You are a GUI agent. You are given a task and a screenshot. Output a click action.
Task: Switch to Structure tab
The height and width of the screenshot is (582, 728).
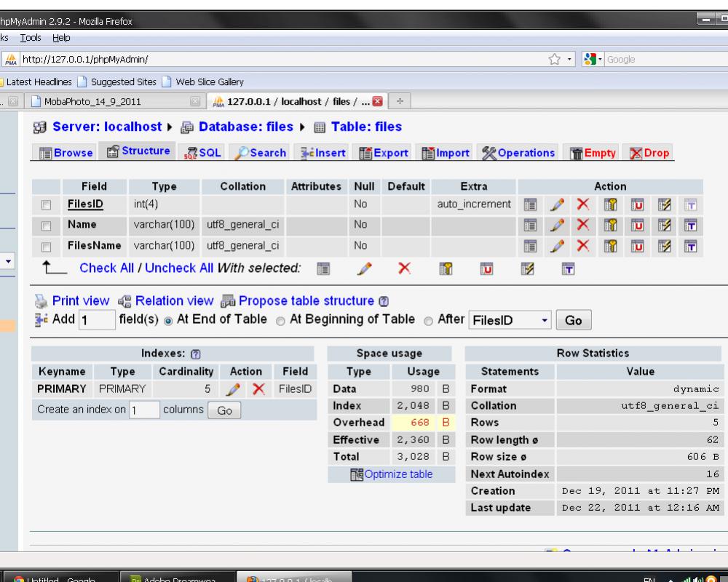click(138, 151)
